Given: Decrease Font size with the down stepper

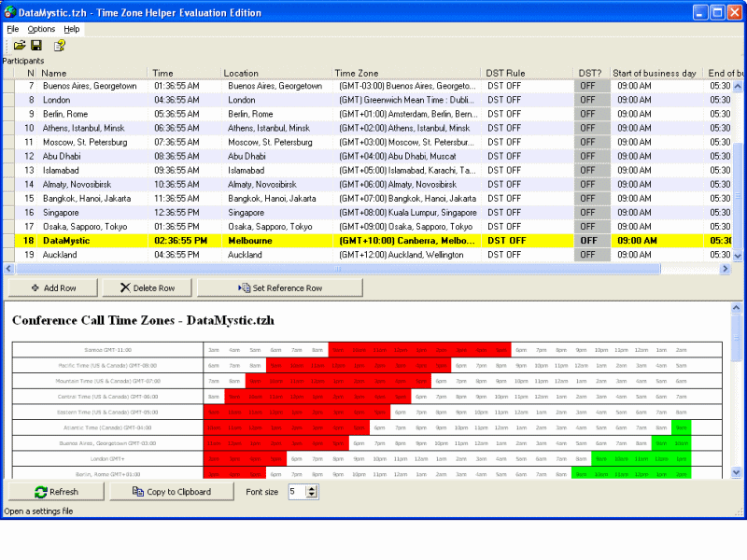Looking at the screenshot, I should coord(312,495).
